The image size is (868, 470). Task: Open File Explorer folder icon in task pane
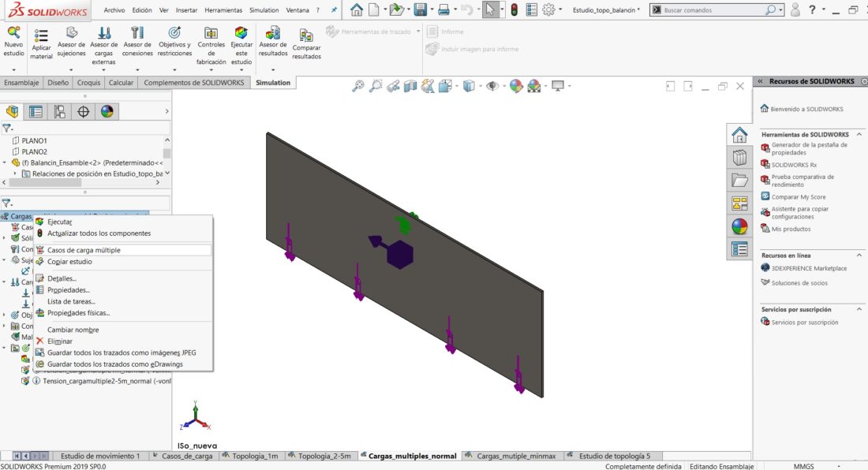(x=739, y=181)
